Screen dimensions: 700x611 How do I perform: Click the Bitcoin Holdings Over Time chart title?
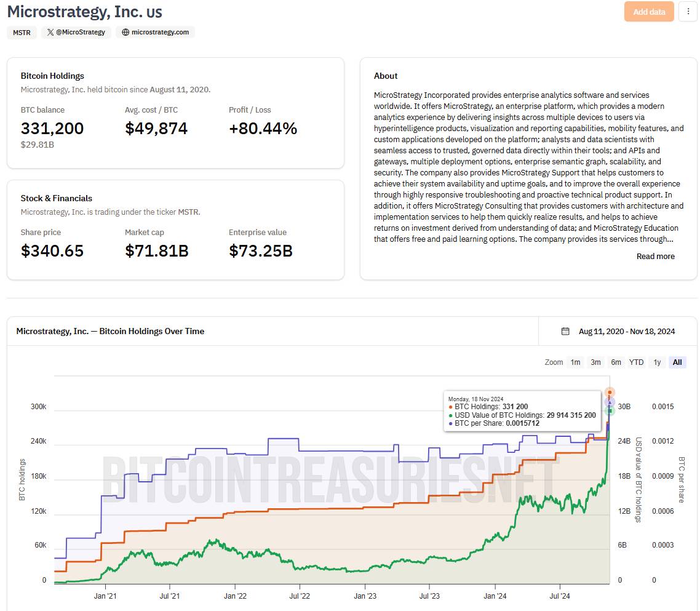(x=110, y=332)
